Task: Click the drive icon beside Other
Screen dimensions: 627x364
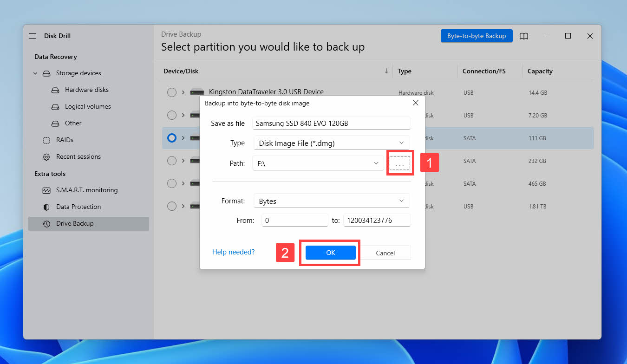Action: 55,123
